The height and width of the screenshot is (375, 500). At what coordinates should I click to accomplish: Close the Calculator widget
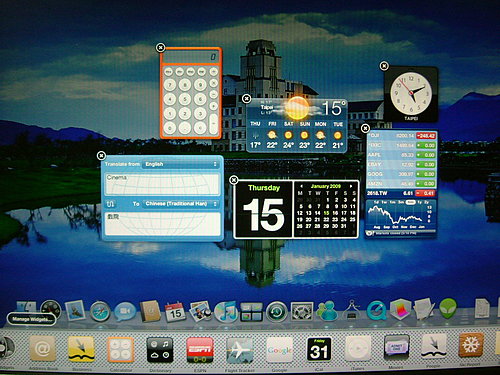point(160,48)
